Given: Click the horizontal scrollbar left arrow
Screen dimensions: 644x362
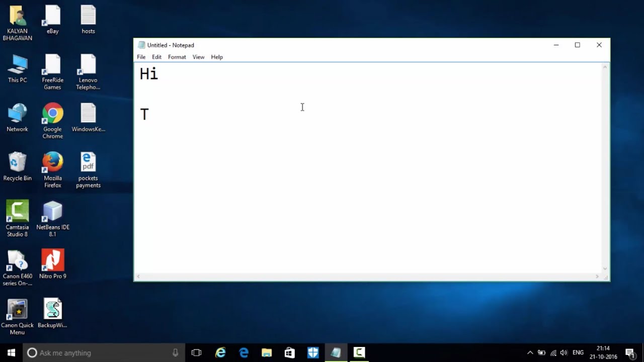Looking at the screenshot, I should tap(138, 277).
